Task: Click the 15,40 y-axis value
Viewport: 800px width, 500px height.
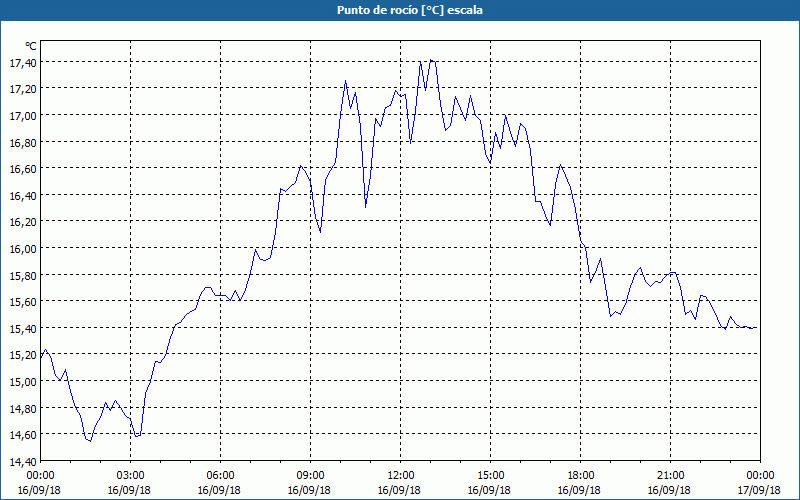Action: point(23,328)
